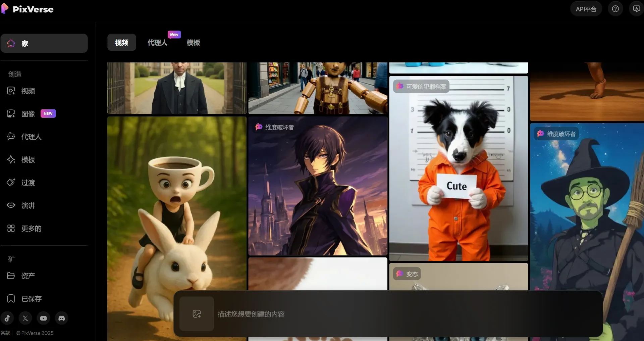Viewport: 644px width, 341px height.
Task: Open the dog in orange jumpsuit thumbnail
Action: 459,168
